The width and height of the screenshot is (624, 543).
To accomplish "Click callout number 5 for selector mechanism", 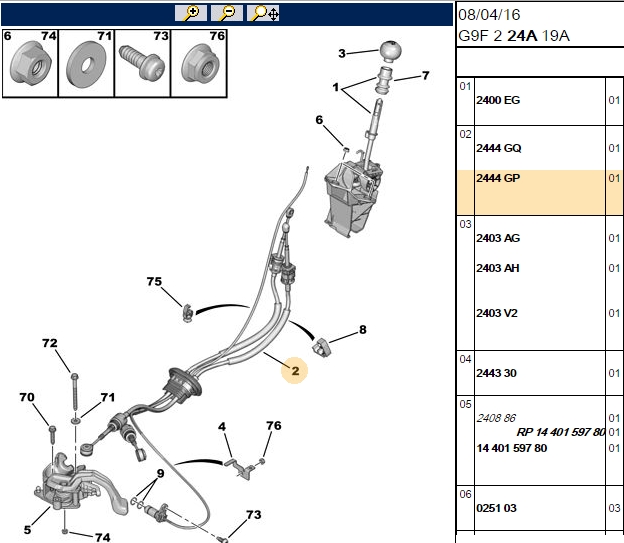I will 27,530.
